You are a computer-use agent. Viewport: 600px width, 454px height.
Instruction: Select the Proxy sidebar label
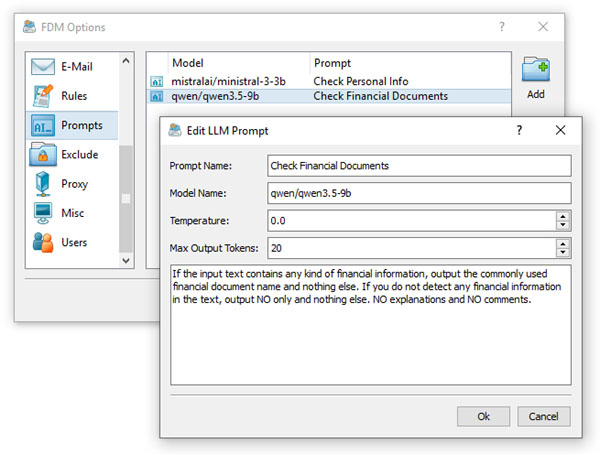tap(75, 184)
